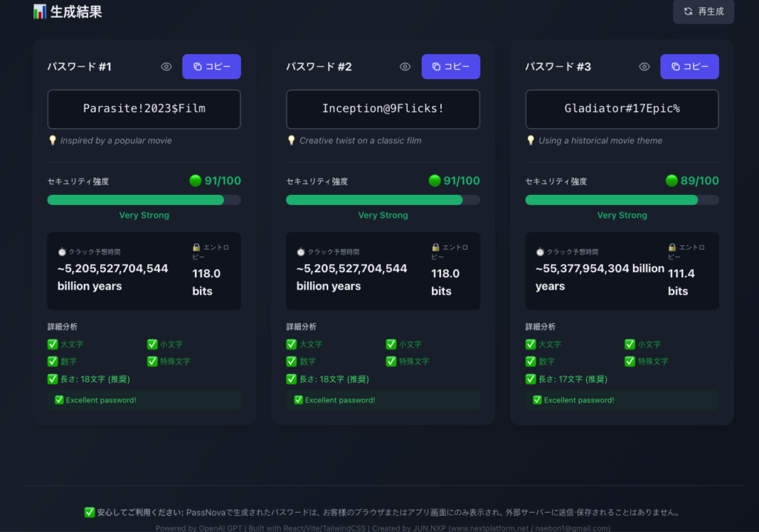
Task: Click the 'Excellent password!' banner in Password #3
Action: point(622,400)
